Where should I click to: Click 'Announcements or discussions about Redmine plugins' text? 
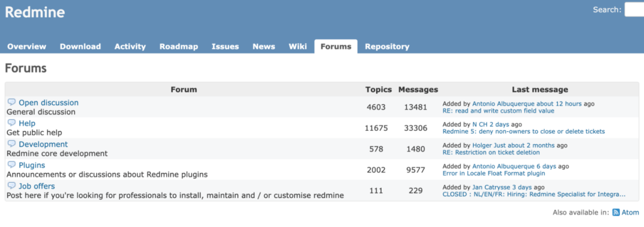pyautogui.click(x=107, y=174)
